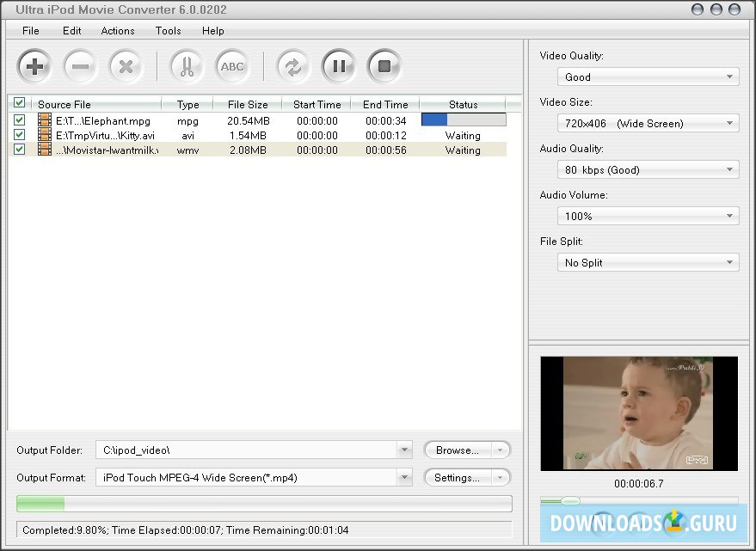Uncheck the Kitty.avi file checkbox
Screen dimensions: 756x551
point(19,134)
